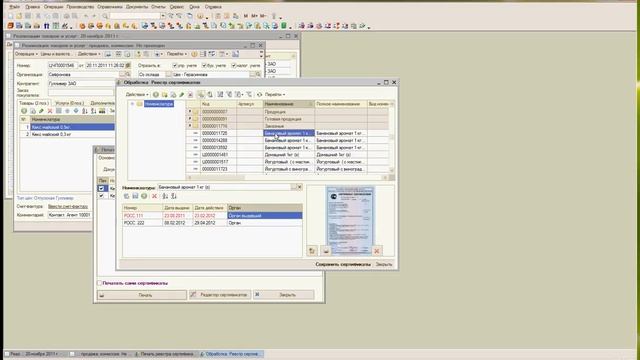Click the Редактор сертификатов button
This screenshot has height=360, width=640.
pos(220,295)
